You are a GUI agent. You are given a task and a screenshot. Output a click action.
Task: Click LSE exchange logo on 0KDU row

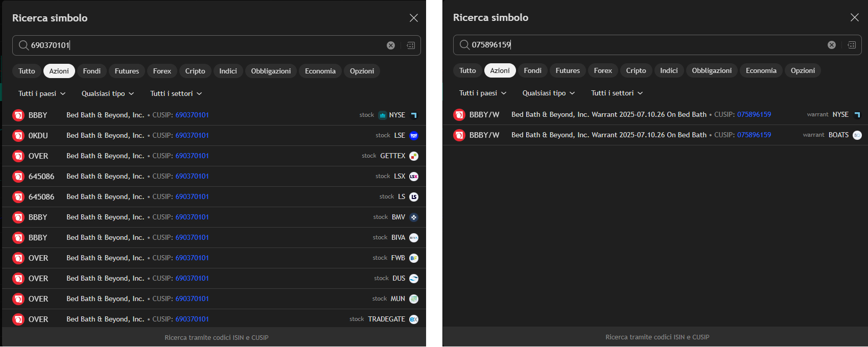coord(414,136)
